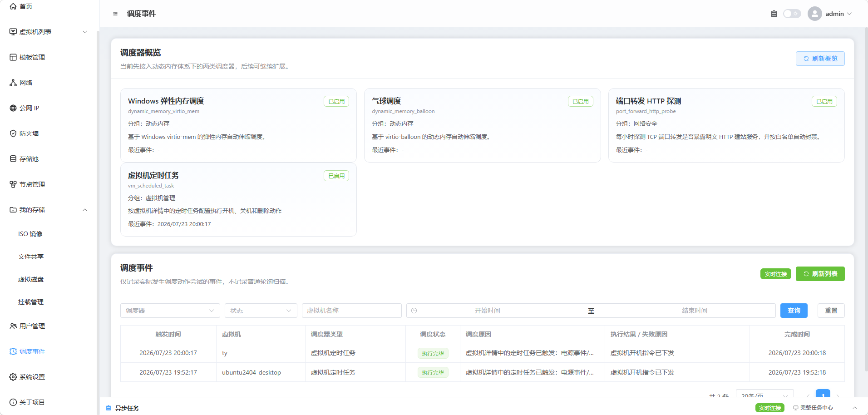Open the clipboard icon in header

[774, 14]
